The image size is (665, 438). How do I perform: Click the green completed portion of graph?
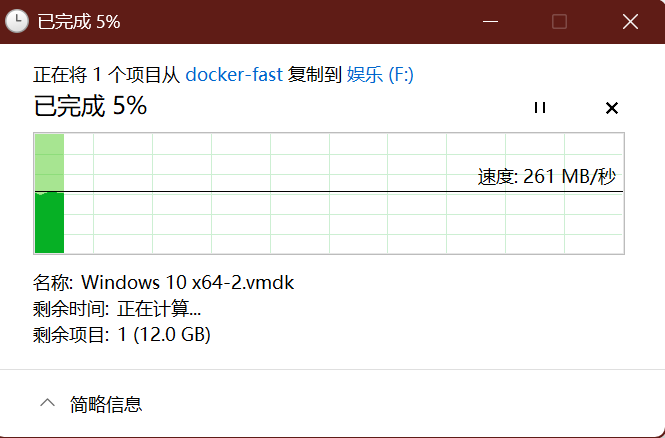[49, 222]
